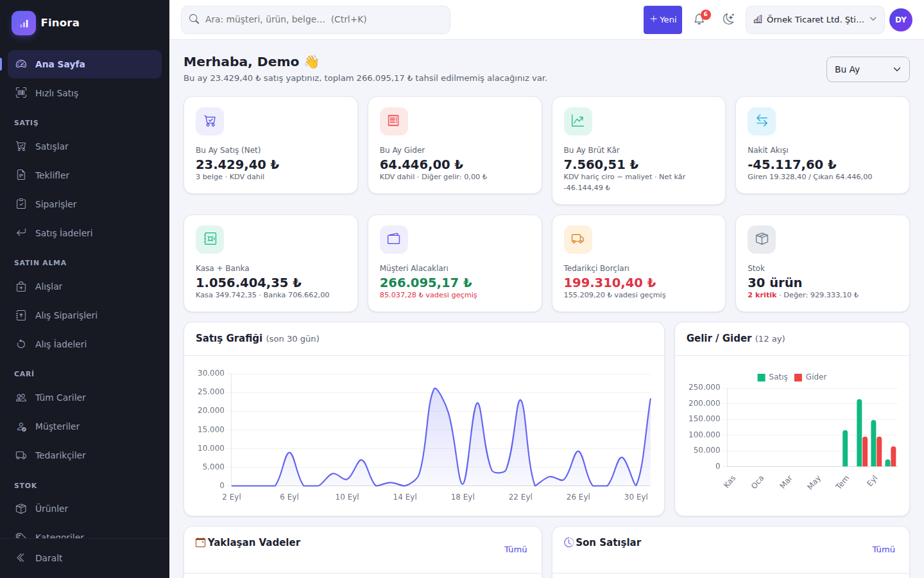Click the Müşteri Alacakları wallet icon
The image size is (924, 578).
[x=393, y=239]
